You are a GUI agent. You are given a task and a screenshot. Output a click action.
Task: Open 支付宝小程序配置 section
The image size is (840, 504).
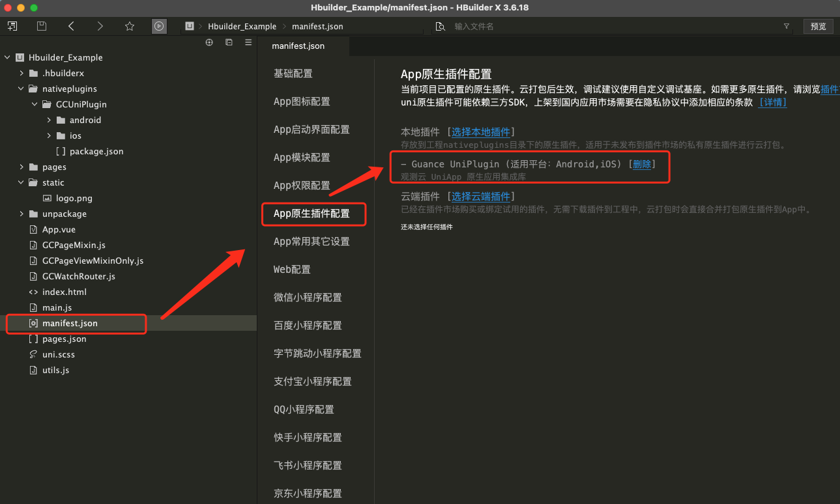(x=313, y=382)
